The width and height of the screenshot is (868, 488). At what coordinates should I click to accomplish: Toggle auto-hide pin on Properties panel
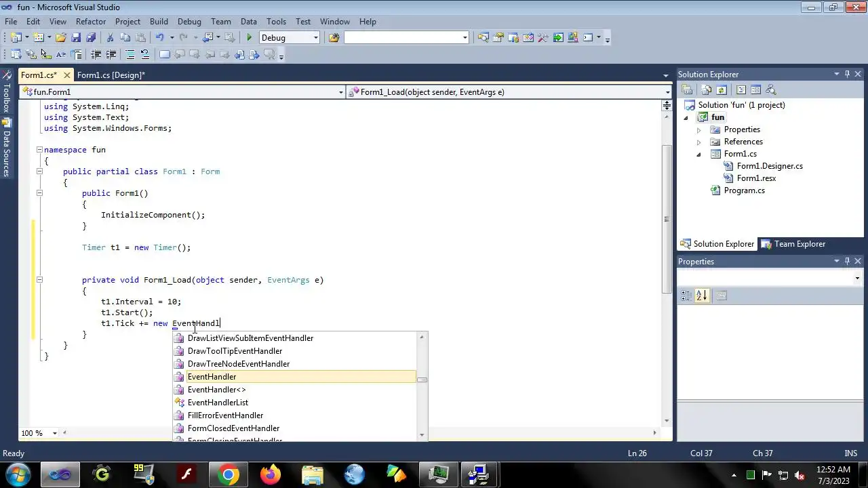point(847,261)
